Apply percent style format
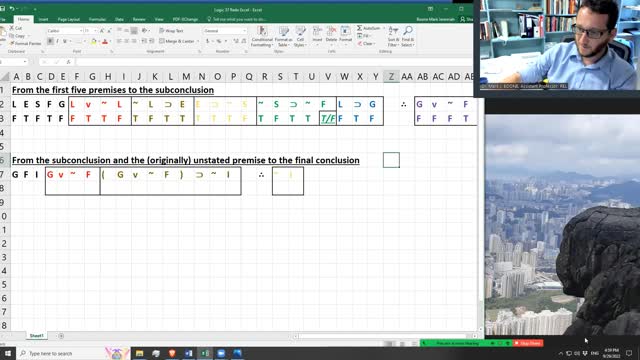This screenshot has height=360, width=640. 219,41
